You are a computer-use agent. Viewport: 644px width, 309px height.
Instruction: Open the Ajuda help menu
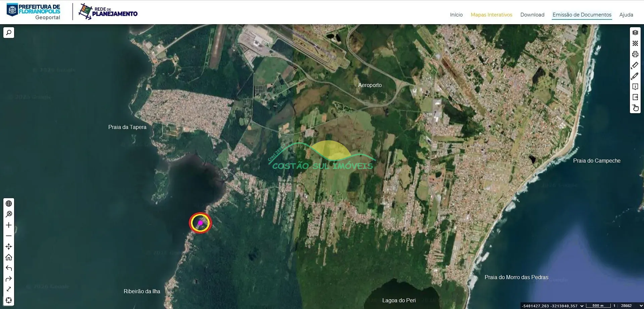tap(626, 15)
